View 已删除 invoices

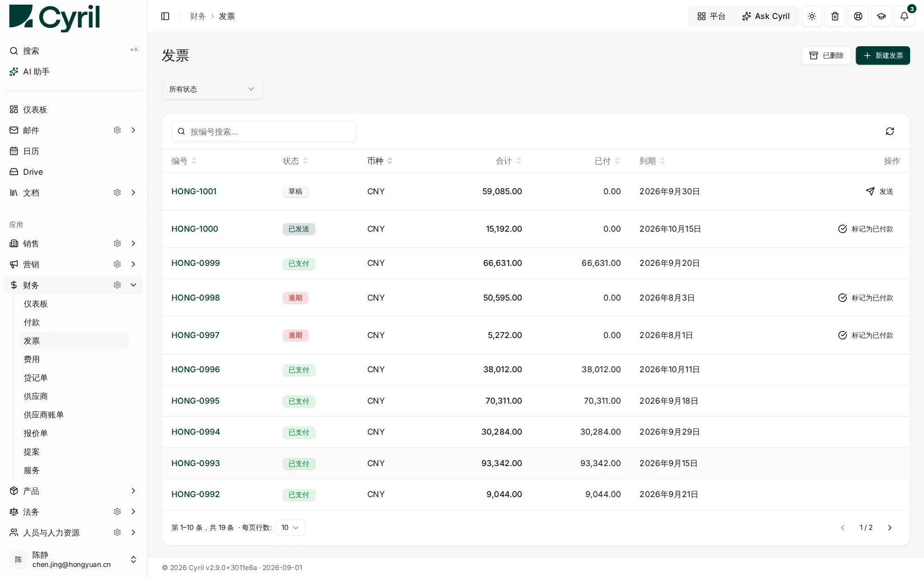click(826, 55)
